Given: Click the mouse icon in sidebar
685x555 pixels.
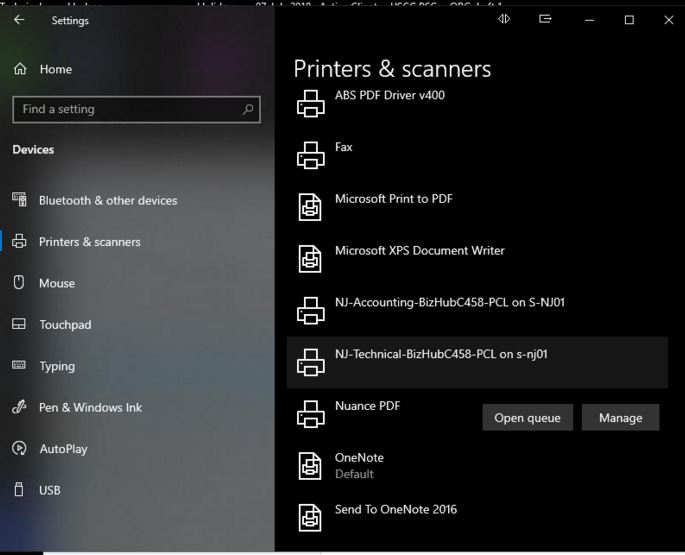Looking at the screenshot, I should pyautogui.click(x=19, y=282).
